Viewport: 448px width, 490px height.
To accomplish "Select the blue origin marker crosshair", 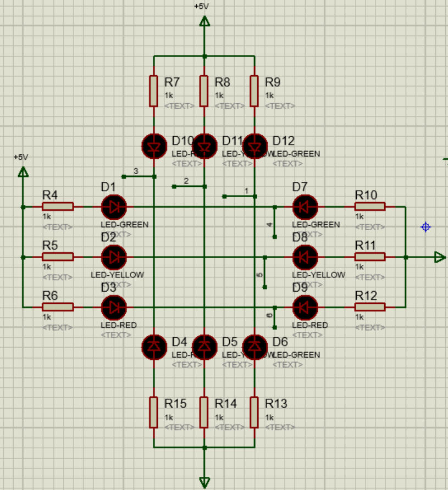I will click(x=425, y=227).
